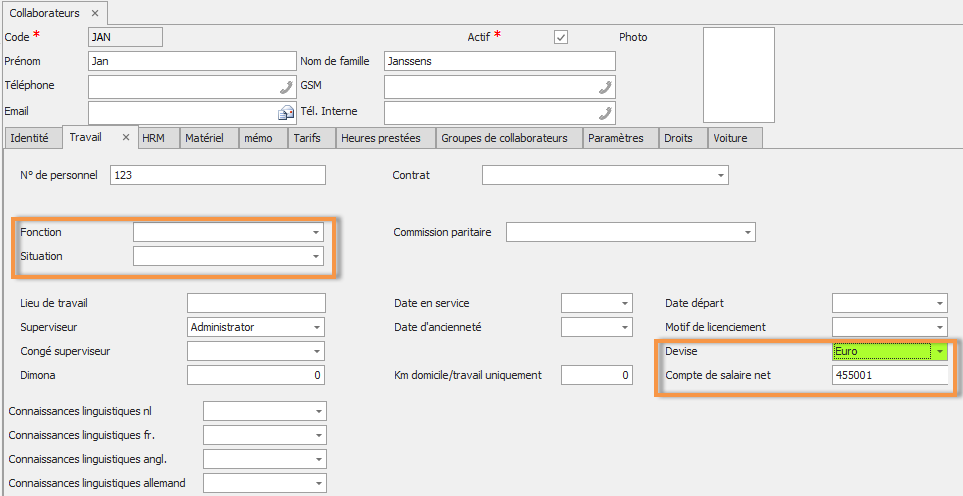Open the Fonction dropdown

point(316,233)
